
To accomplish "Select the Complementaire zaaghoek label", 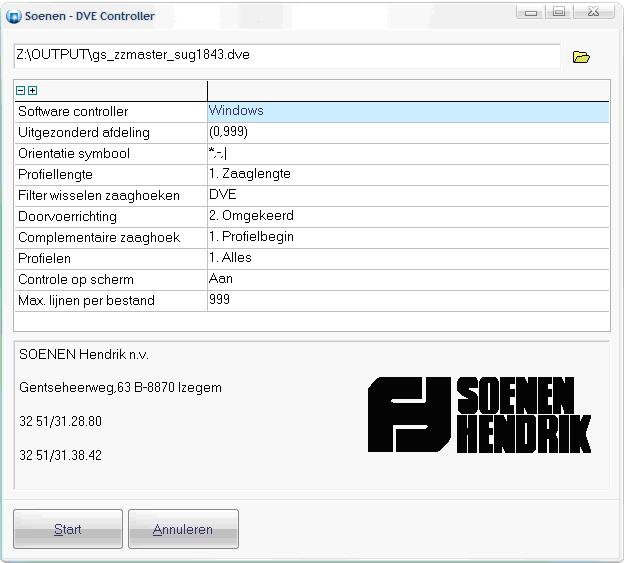I will (99, 238).
